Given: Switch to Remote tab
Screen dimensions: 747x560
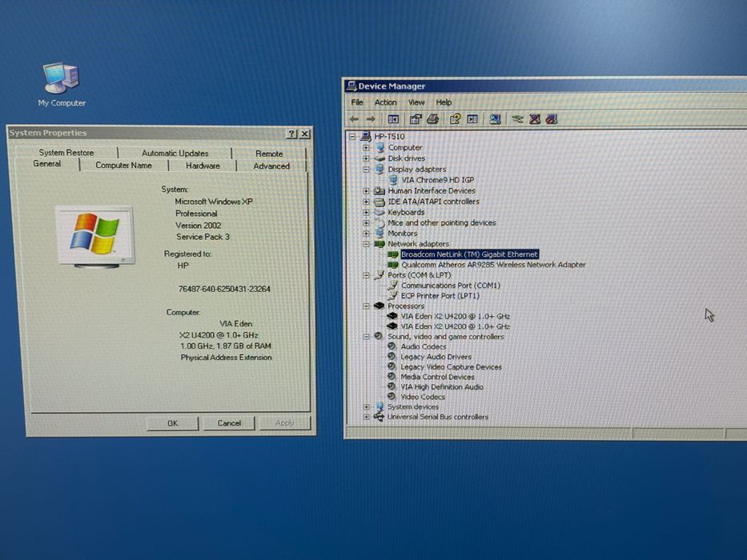Looking at the screenshot, I should (x=269, y=154).
